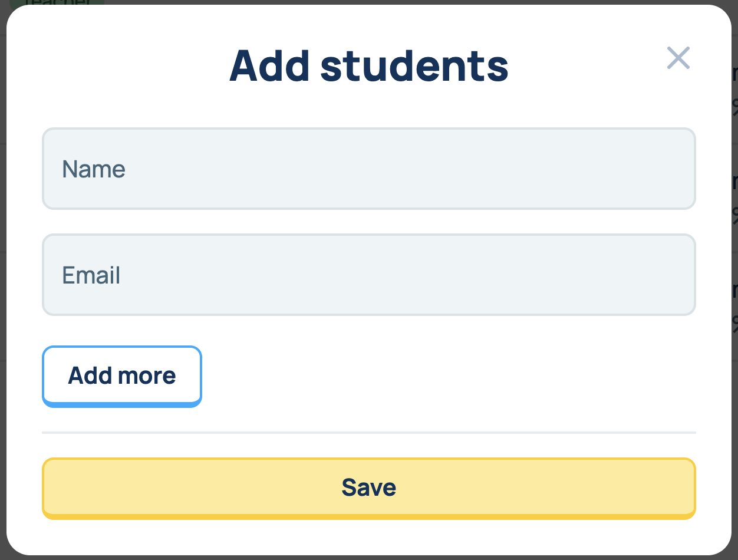The height and width of the screenshot is (560, 738).
Task: Select the Name placeholder text
Action: click(x=94, y=169)
